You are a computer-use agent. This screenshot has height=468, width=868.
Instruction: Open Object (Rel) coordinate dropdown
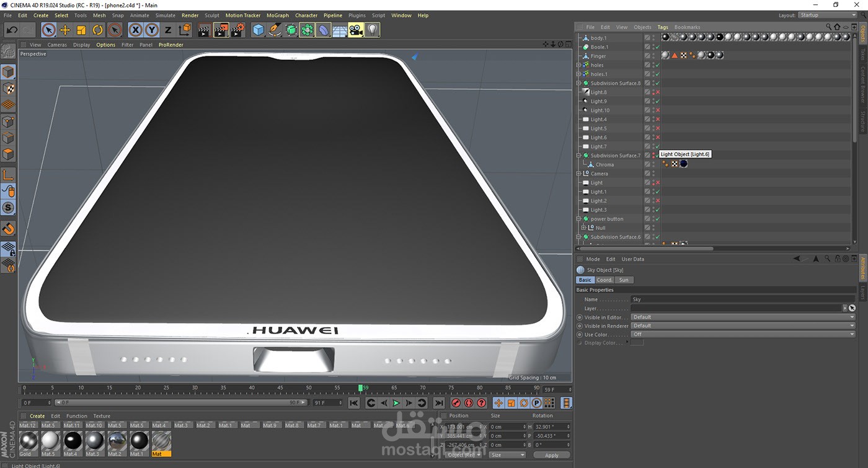pos(464,455)
